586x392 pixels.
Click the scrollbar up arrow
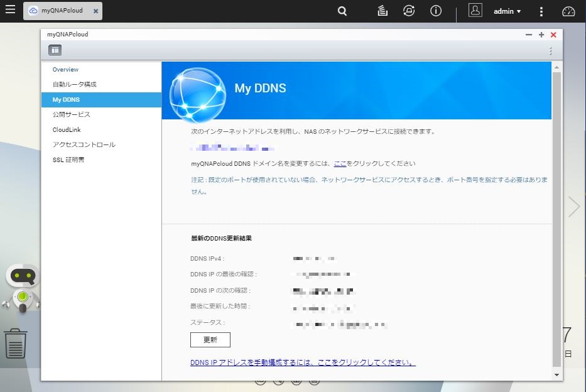click(x=556, y=68)
